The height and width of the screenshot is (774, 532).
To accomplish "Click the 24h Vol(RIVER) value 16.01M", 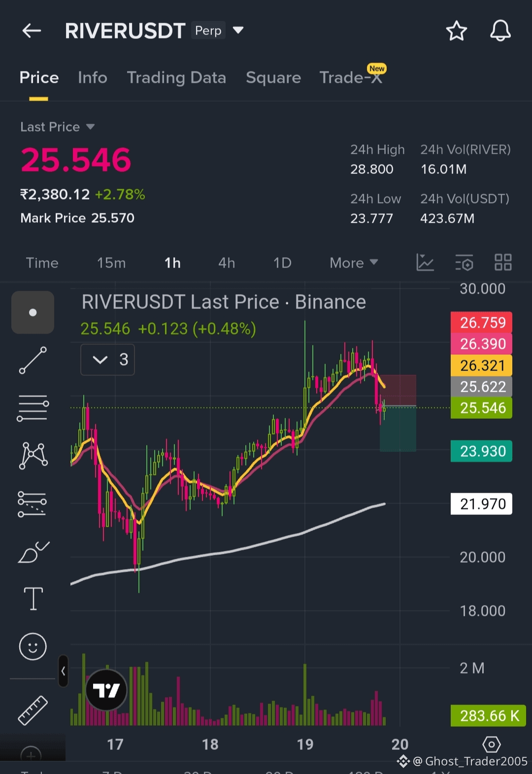I will tap(443, 169).
